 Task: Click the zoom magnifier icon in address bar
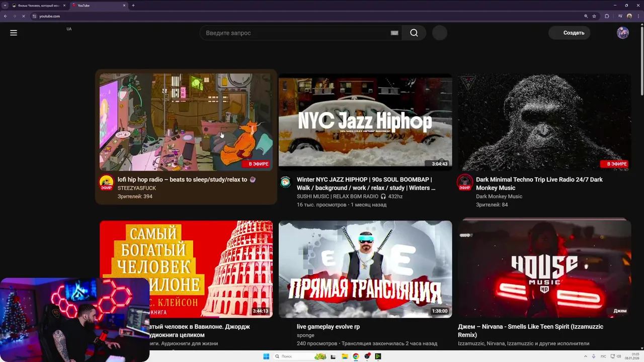(x=586, y=16)
